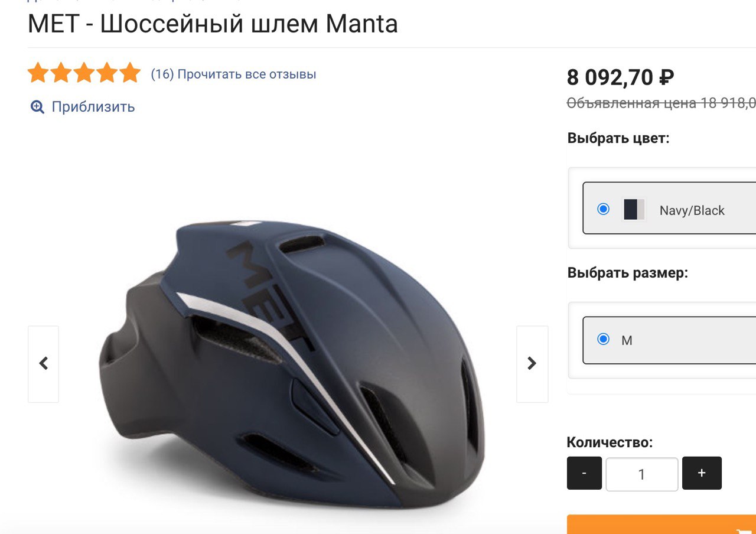Click the Navy/Black color swatch
The width and height of the screenshot is (756, 534).
tap(634, 209)
